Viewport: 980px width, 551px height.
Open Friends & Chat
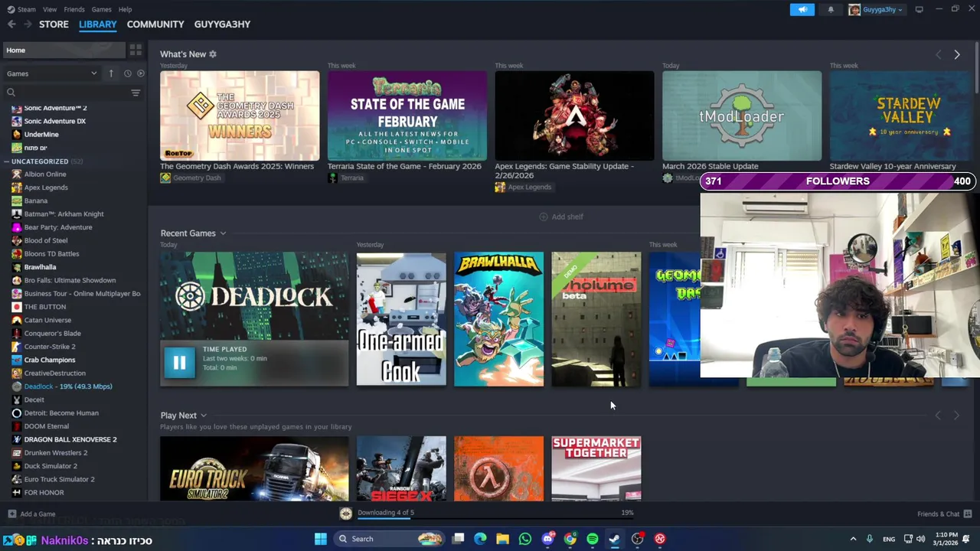(x=944, y=514)
